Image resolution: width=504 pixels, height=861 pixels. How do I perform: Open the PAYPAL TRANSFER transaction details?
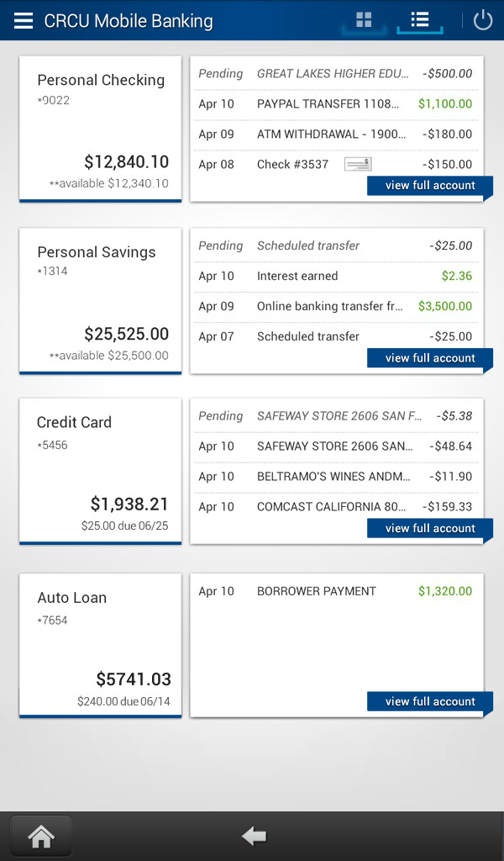(x=336, y=103)
